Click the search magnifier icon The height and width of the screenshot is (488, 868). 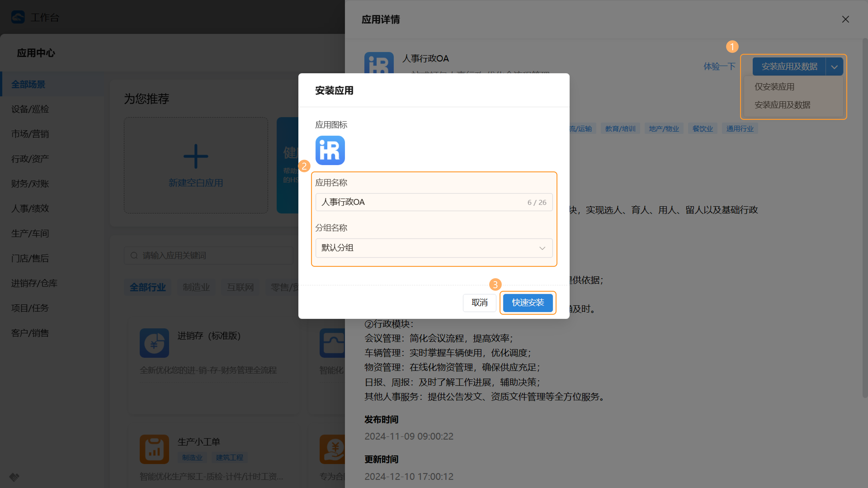point(134,256)
